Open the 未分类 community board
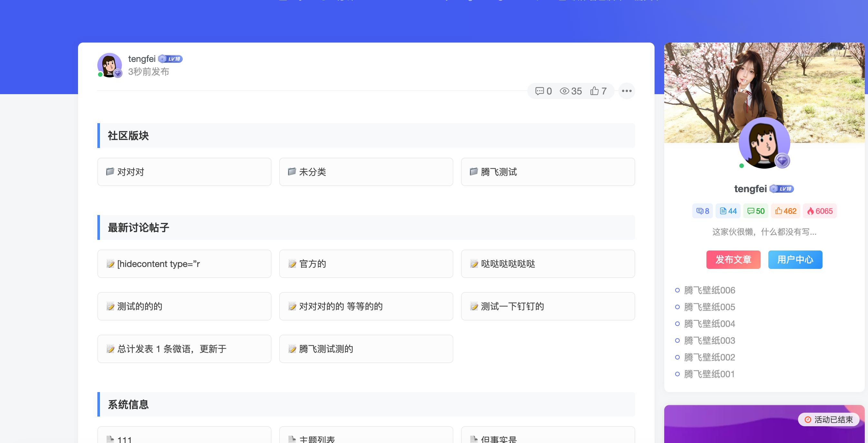 pos(366,172)
